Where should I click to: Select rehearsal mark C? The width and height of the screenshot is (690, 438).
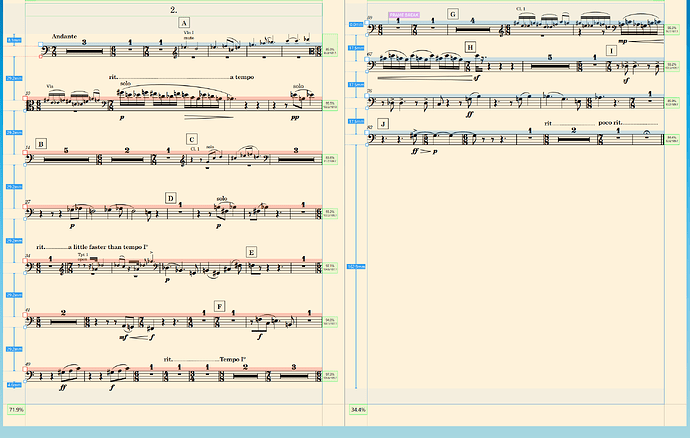[191, 140]
